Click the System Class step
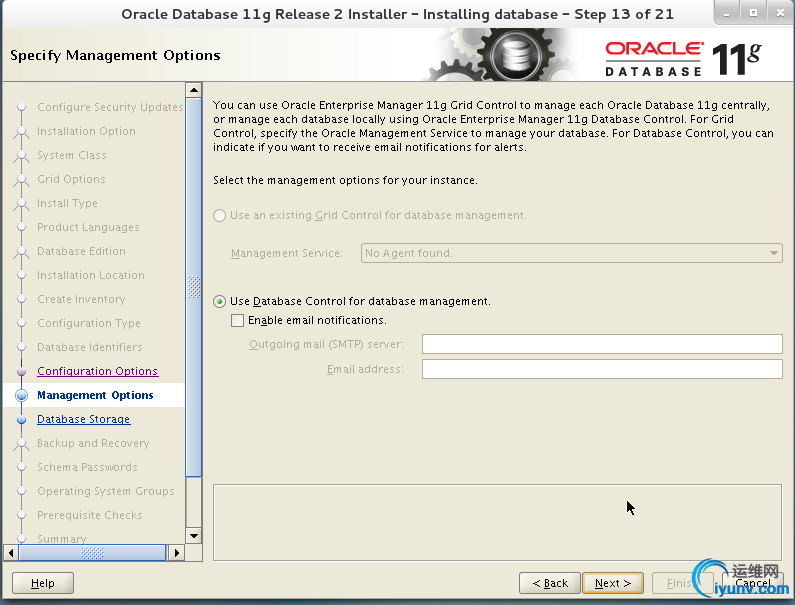Image resolution: width=795 pixels, height=605 pixels. click(x=71, y=155)
